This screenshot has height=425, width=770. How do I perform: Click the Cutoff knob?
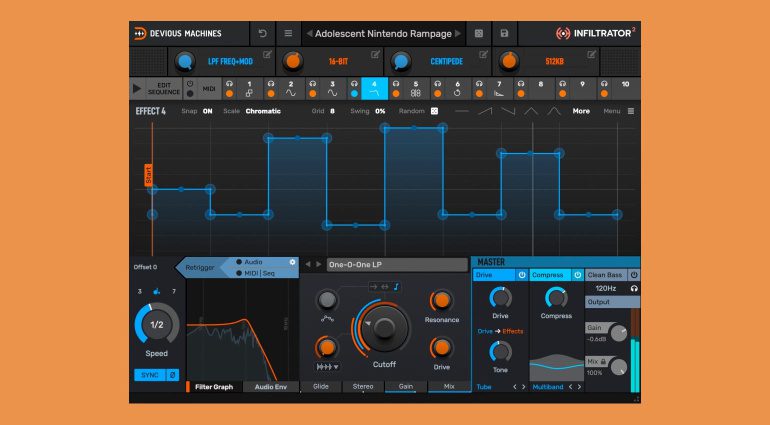(x=384, y=327)
